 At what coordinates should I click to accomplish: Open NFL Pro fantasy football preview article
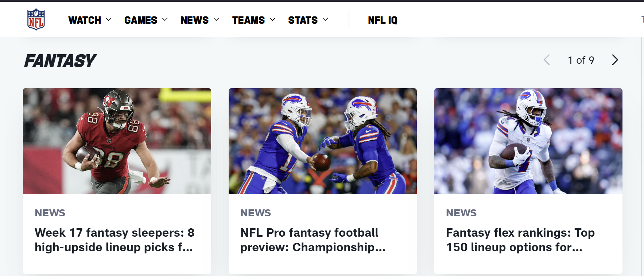pos(313,240)
